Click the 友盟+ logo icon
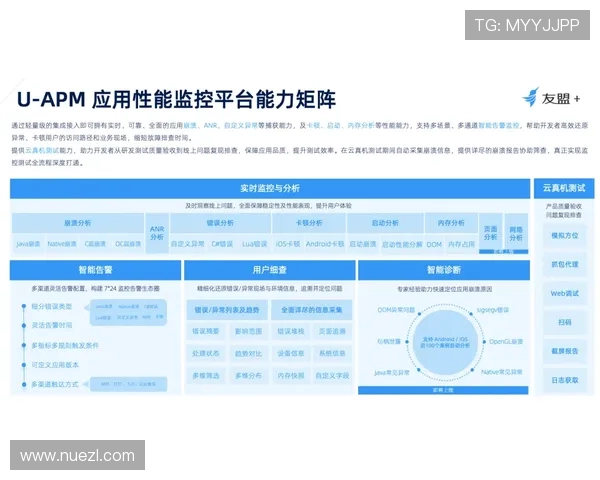 pos(531,97)
